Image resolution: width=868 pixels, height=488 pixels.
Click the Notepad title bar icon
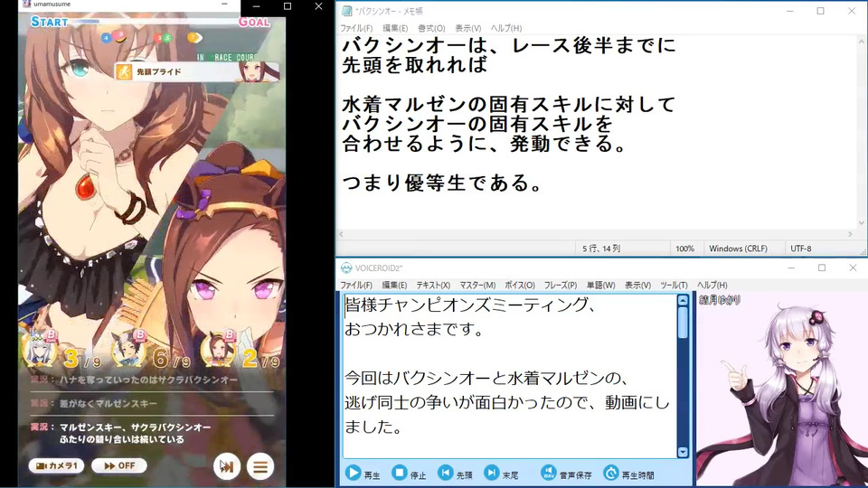[x=347, y=11]
